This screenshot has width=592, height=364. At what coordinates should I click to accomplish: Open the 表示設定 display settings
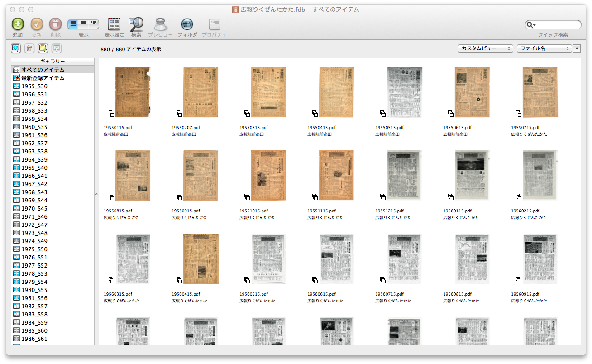pos(114,24)
